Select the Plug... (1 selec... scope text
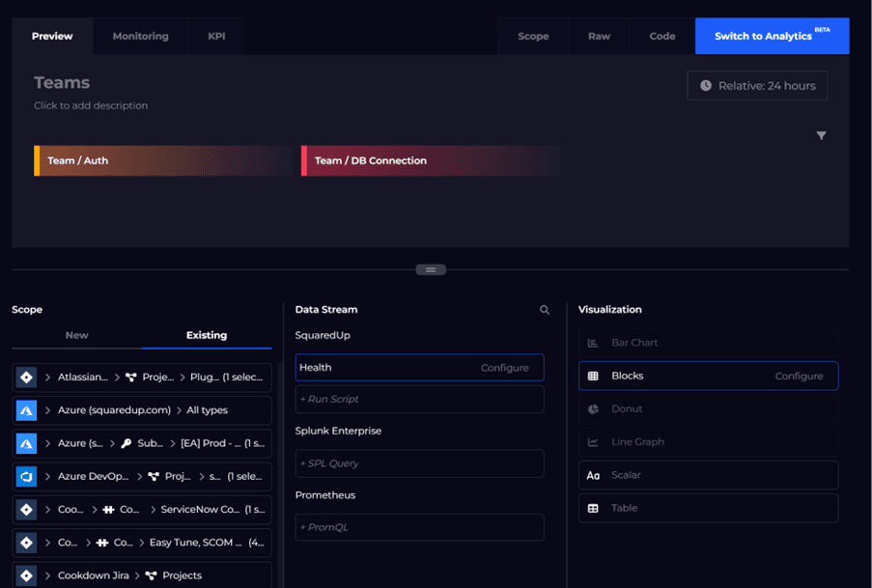Image resolution: width=872 pixels, height=588 pixels. point(226,378)
